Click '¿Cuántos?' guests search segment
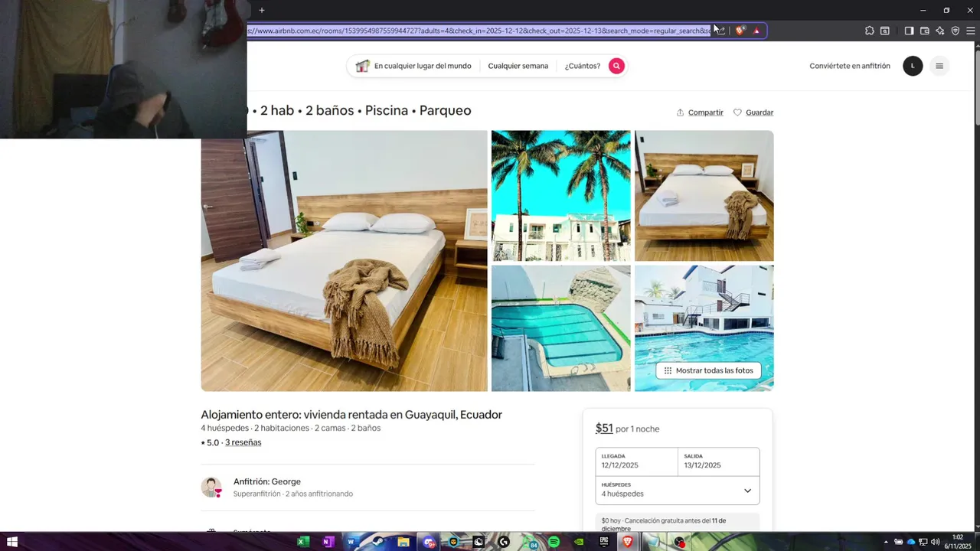 click(583, 66)
